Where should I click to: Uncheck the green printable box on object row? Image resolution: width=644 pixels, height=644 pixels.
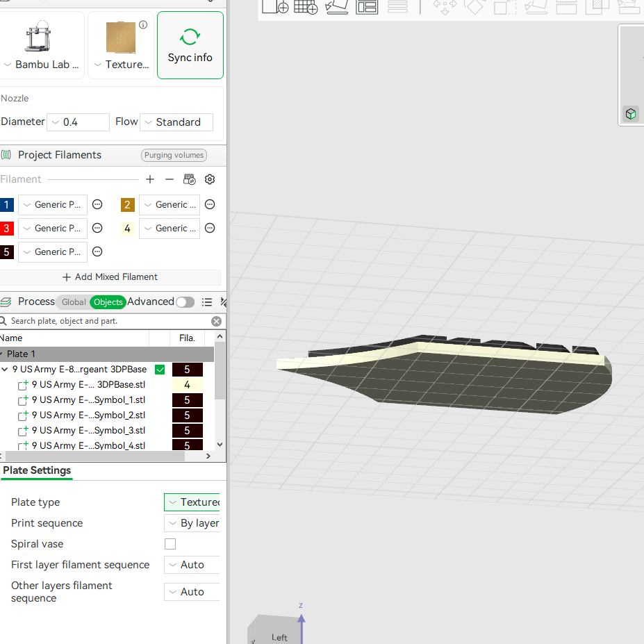160,370
